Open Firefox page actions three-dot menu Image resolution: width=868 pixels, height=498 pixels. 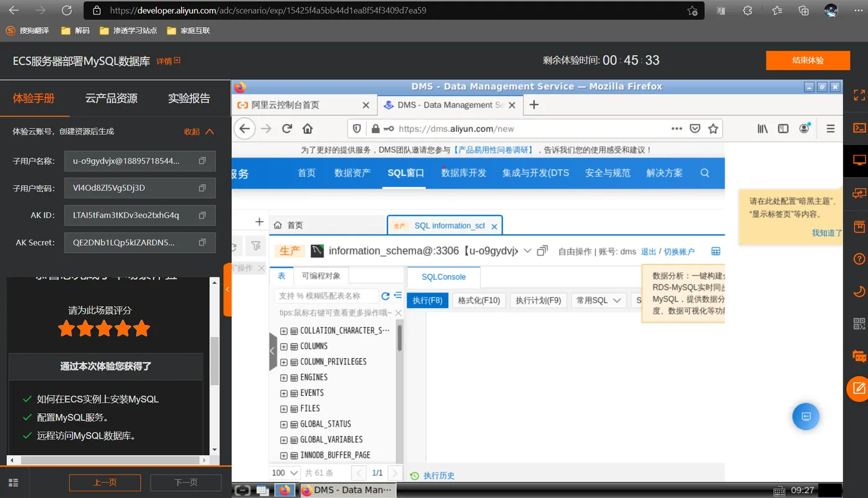pyautogui.click(x=676, y=129)
